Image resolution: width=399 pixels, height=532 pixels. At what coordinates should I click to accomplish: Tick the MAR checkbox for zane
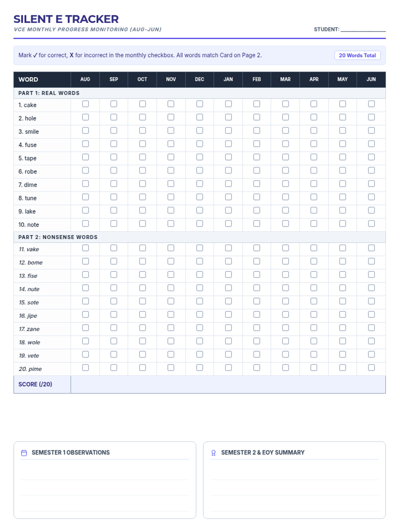(285, 328)
